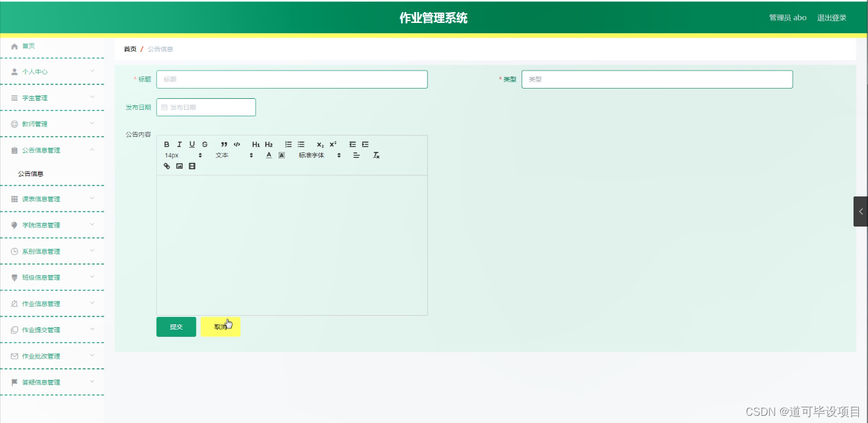Select 公告信息 in the sidebar
The height and width of the screenshot is (423, 868).
click(30, 174)
